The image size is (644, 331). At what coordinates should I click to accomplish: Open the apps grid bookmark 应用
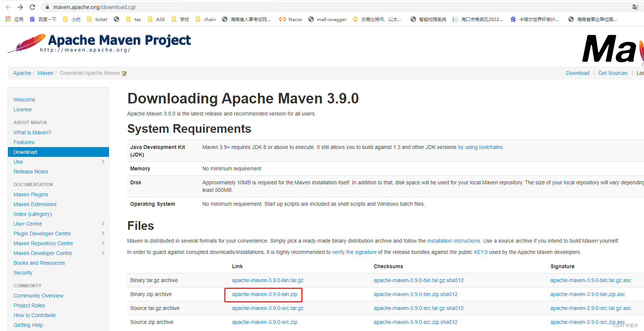click(14, 19)
